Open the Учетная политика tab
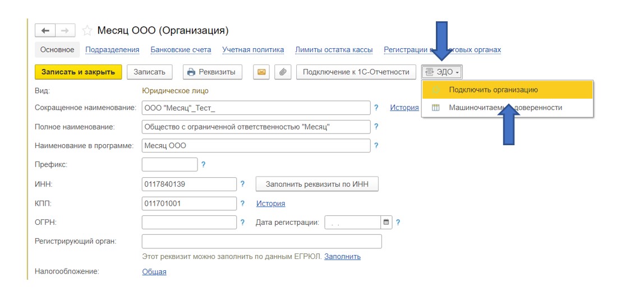Screen dimensions: 644x296 [253, 50]
